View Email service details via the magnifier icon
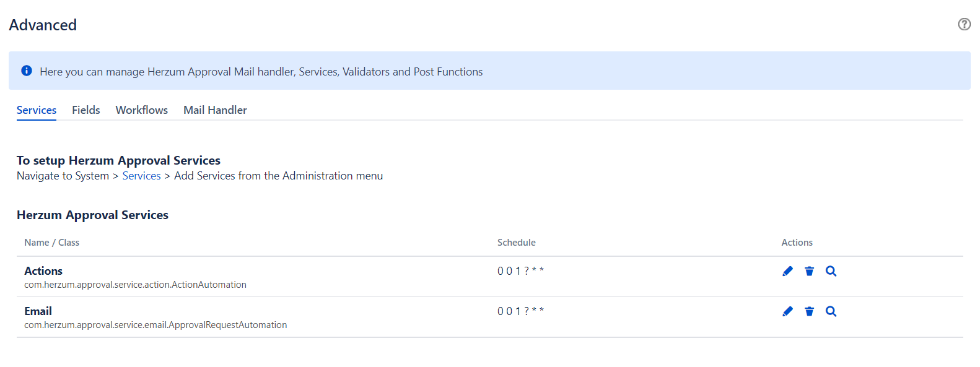Image resolution: width=980 pixels, height=367 pixels. tap(831, 311)
